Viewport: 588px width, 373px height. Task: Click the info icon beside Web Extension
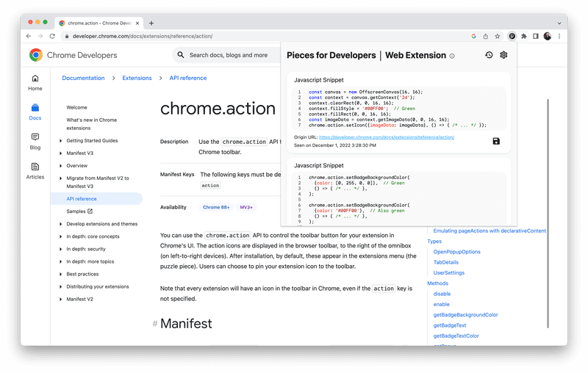tap(452, 56)
